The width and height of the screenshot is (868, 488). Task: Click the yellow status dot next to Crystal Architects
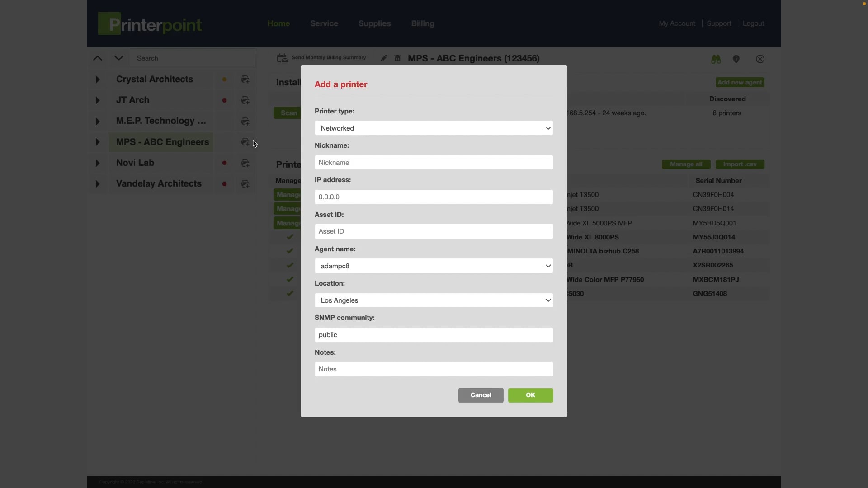(224, 80)
